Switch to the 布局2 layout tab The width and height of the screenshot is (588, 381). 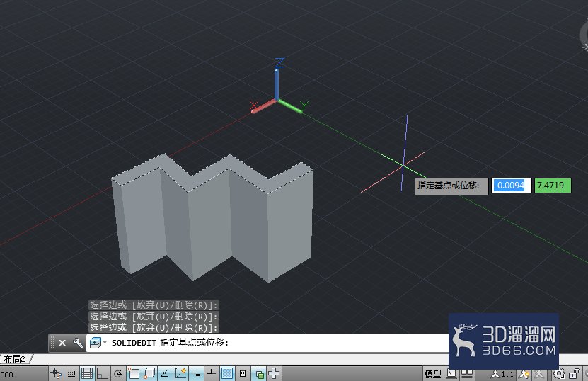click(x=15, y=359)
